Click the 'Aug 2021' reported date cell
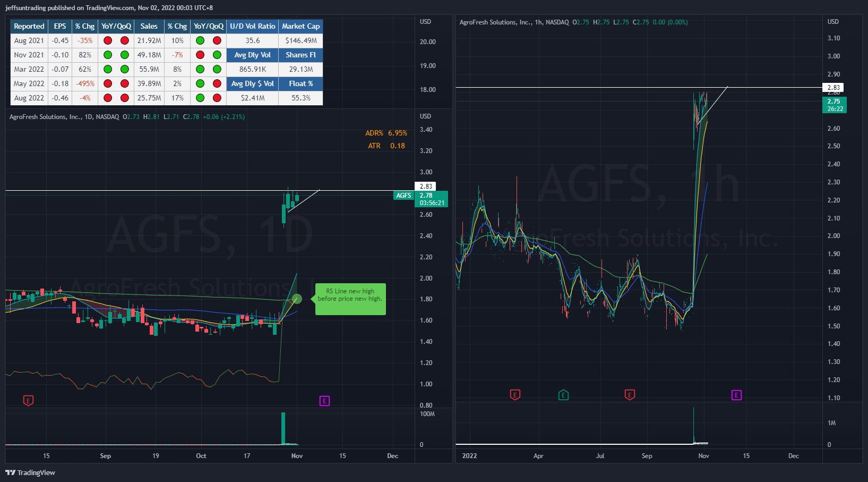This screenshot has width=868, height=482. pos(29,40)
